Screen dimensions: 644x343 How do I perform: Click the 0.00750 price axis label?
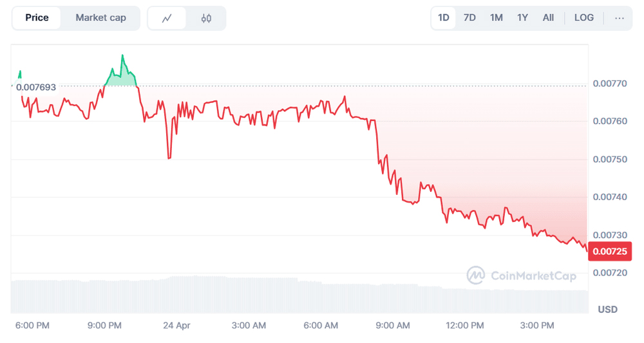(609, 159)
